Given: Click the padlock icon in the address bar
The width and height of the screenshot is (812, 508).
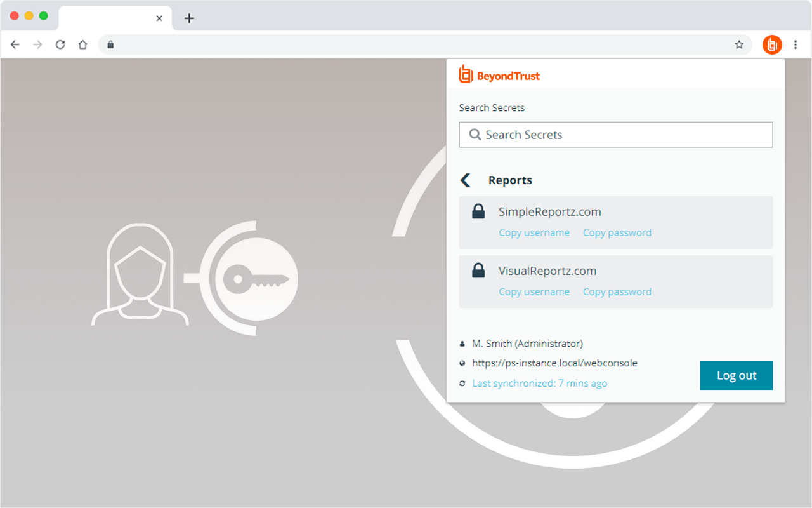Looking at the screenshot, I should [x=110, y=44].
